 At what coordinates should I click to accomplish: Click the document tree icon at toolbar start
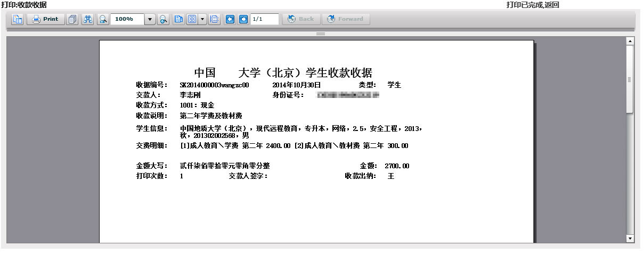[x=18, y=19]
